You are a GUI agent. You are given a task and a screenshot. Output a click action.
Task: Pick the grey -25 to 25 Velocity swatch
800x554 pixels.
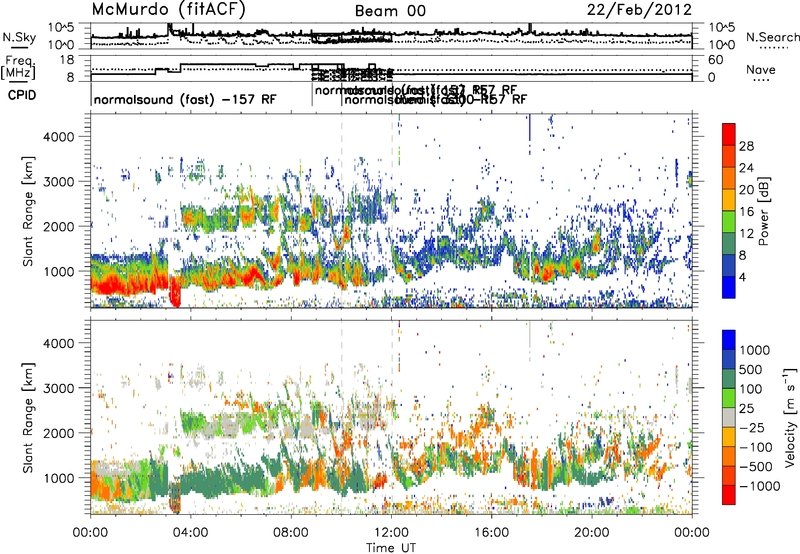(729, 417)
